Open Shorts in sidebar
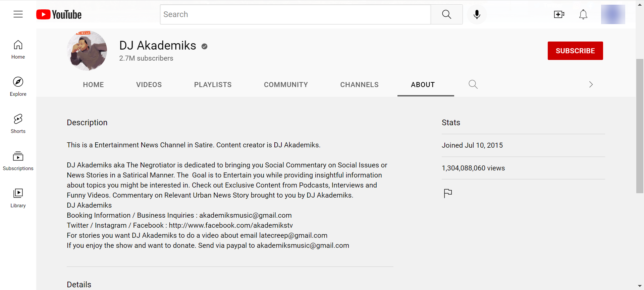The height and width of the screenshot is (290, 644). (x=18, y=124)
